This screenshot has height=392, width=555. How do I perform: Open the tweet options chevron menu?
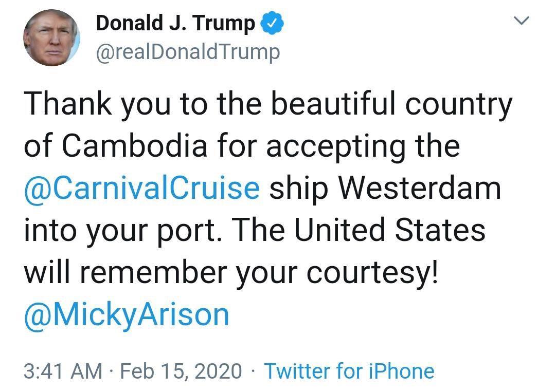point(522,22)
